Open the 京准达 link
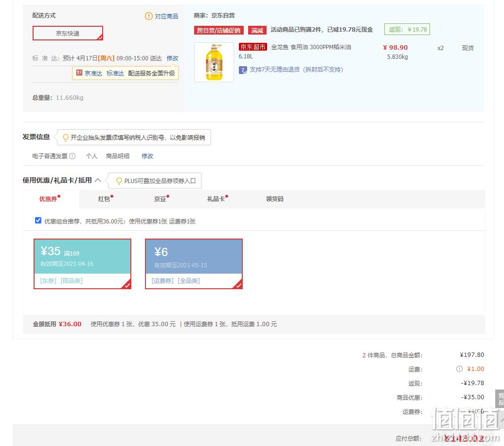The image size is (504, 446). (93, 74)
